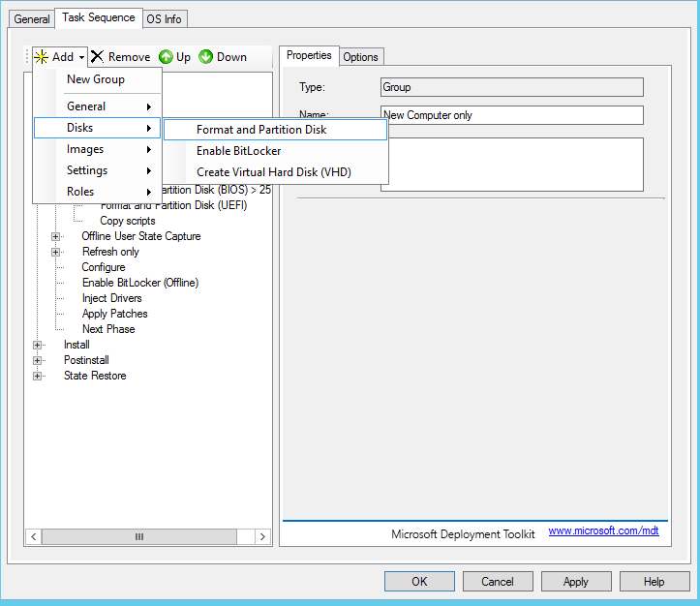Select the State Restore tree item
The height and width of the screenshot is (606, 700).
pyautogui.click(x=95, y=376)
